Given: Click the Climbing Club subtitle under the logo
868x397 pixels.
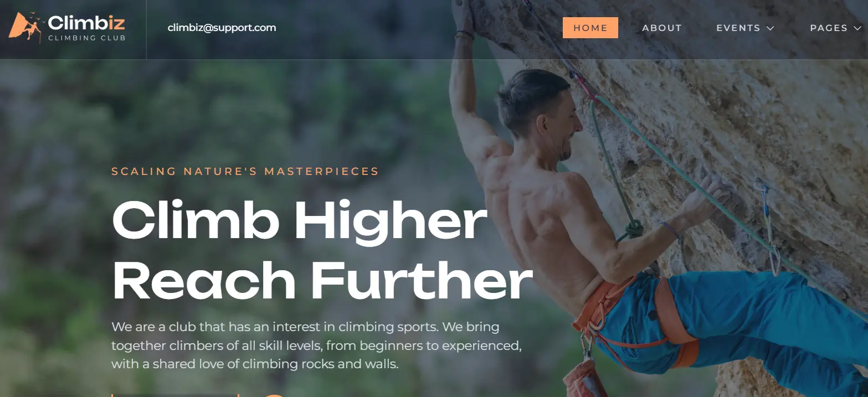Looking at the screenshot, I should [x=86, y=38].
